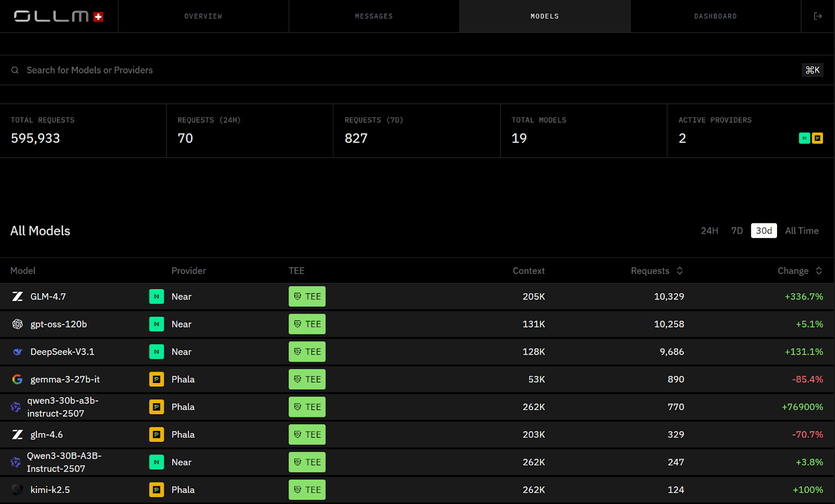Click the Provider column header
Image resolution: width=835 pixels, height=504 pixels.
click(x=189, y=271)
